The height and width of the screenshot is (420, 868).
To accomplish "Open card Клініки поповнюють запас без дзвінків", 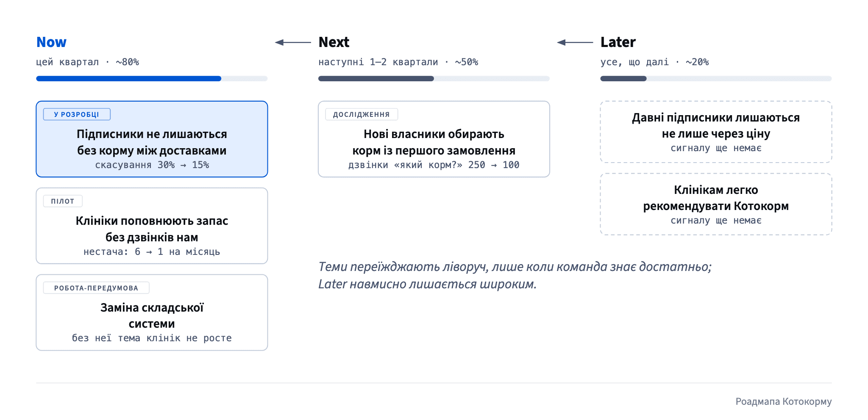I will tap(152, 226).
